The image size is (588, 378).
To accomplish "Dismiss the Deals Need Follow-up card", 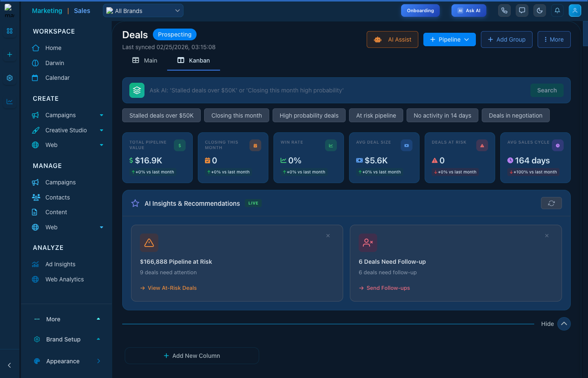I will pyautogui.click(x=547, y=236).
